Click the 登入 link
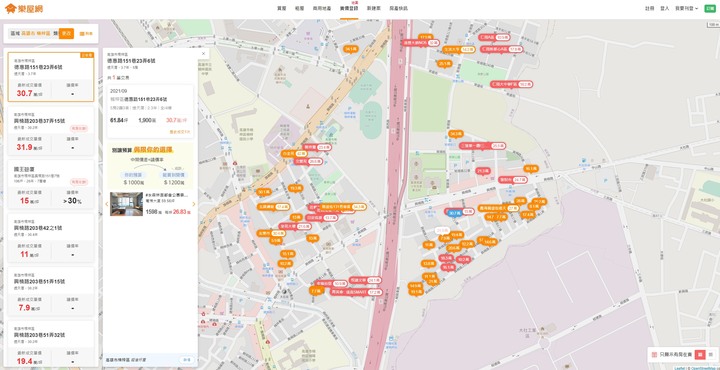This screenshot has width=720, height=370. pyautogui.click(x=664, y=8)
